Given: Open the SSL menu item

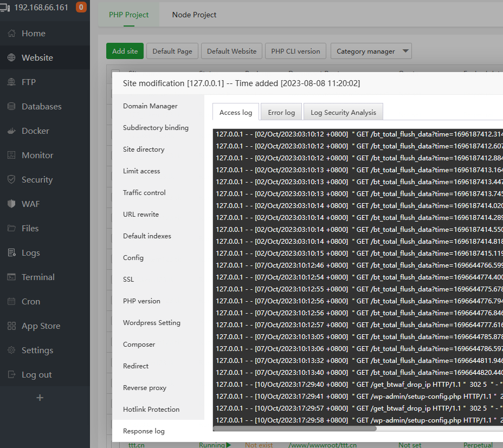Looking at the screenshot, I should click(128, 279).
